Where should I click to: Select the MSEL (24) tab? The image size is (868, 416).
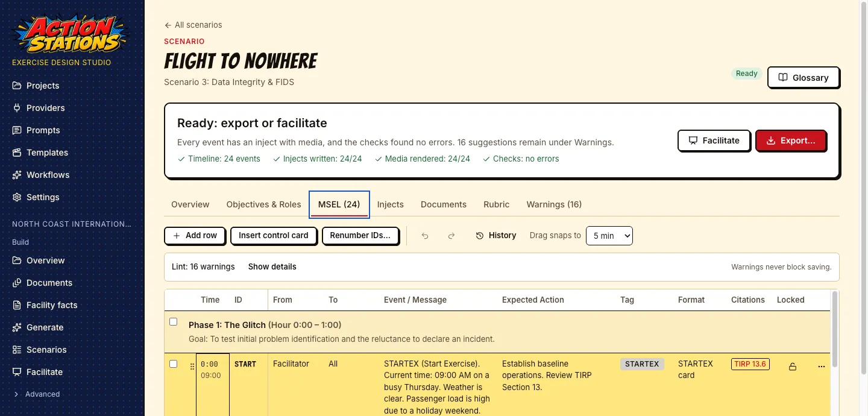coord(339,204)
